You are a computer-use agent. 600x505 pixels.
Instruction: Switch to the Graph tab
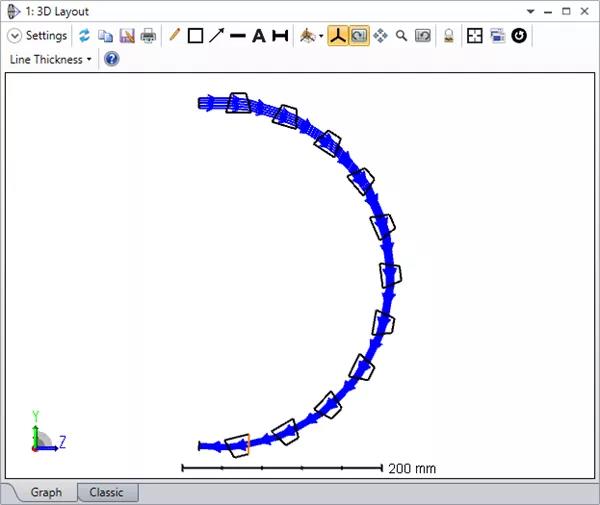[46, 492]
